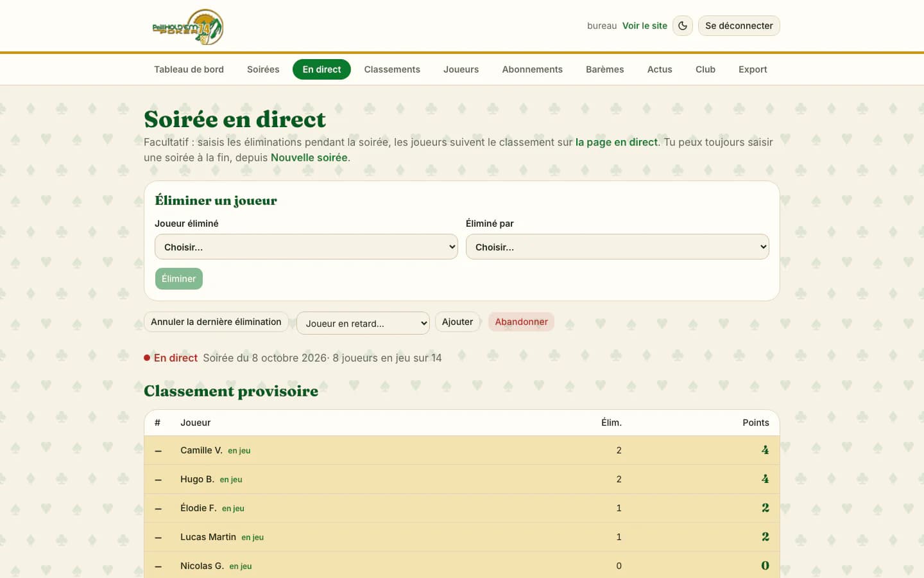The width and height of the screenshot is (924, 578).
Task: Click the red 'En direct' status indicator
Action: pyautogui.click(x=171, y=358)
